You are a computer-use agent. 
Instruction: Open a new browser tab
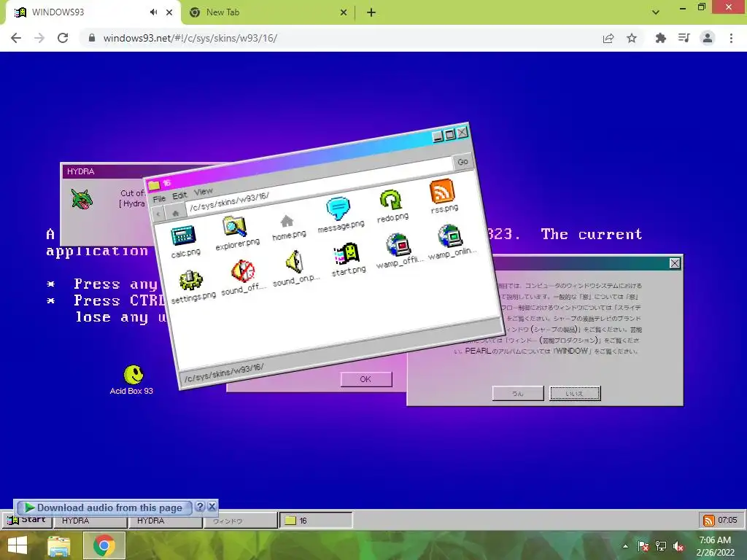tap(371, 12)
